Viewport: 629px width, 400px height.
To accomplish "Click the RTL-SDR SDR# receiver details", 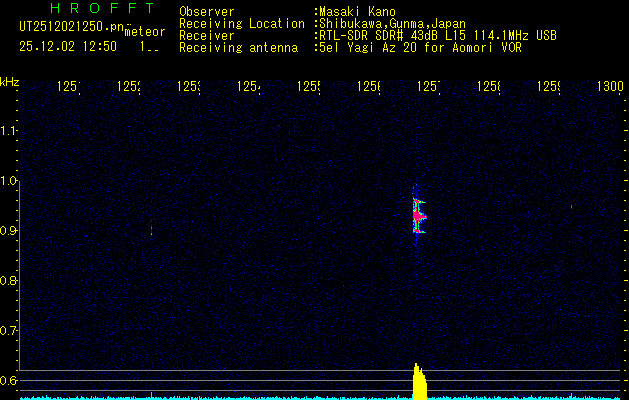I will point(438,36).
